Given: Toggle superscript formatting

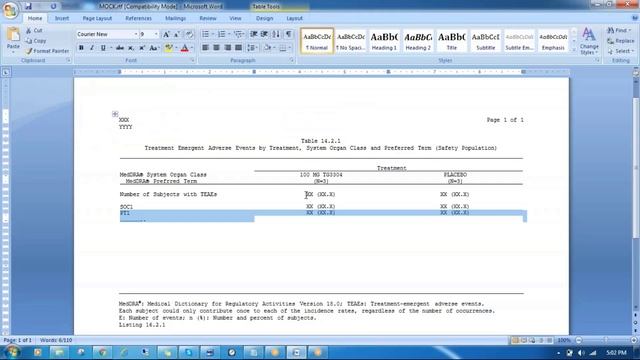Looking at the screenshot, I should coord(142,48).
